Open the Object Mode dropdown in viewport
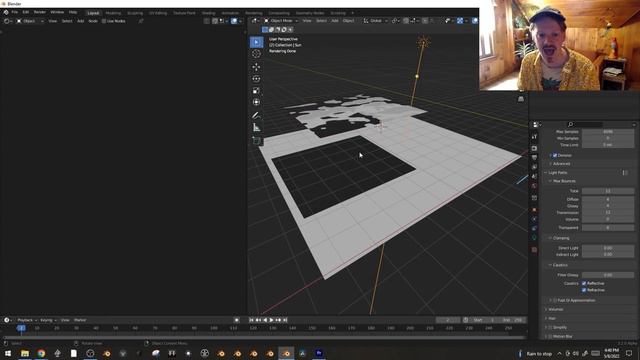 281,21
